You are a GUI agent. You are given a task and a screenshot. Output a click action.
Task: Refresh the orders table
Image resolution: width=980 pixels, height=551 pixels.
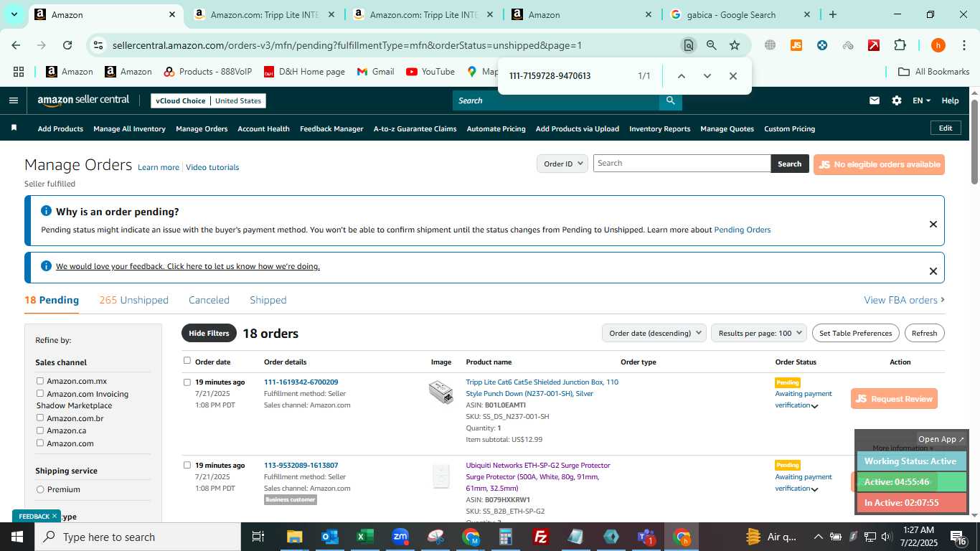coord(924,333)
